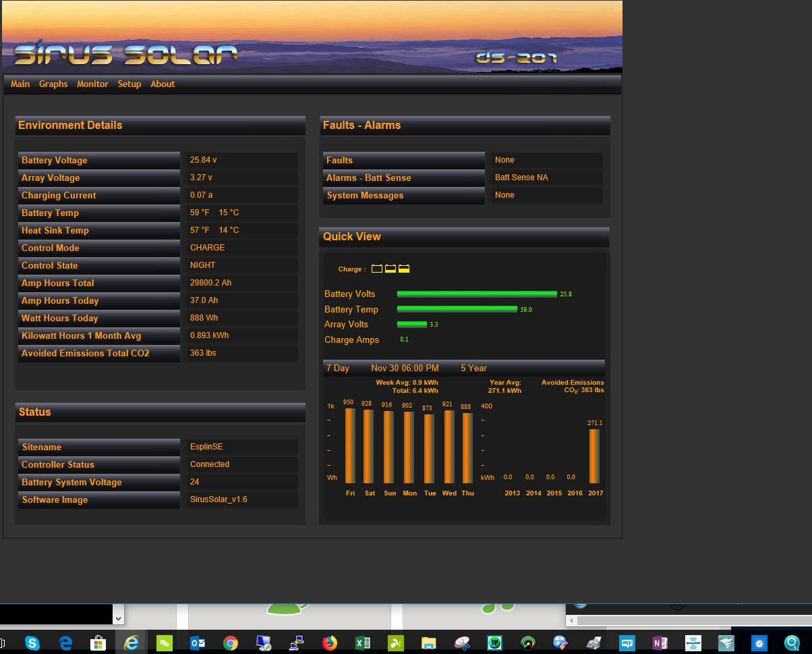Click the Battery Temp progress bar
Image resolution: width=812 pixels, height=654 pixels.
pyautogui.click(x=457, y=309)
